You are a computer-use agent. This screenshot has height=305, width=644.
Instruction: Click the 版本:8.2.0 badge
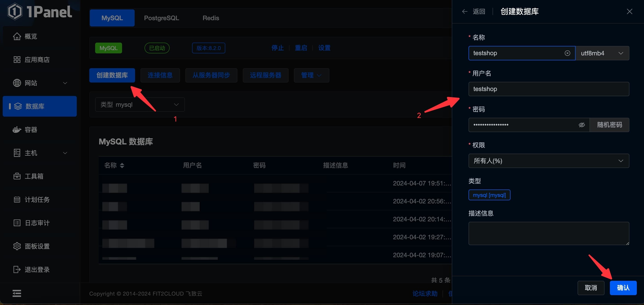pyautogui.click(x=208, y=48)
